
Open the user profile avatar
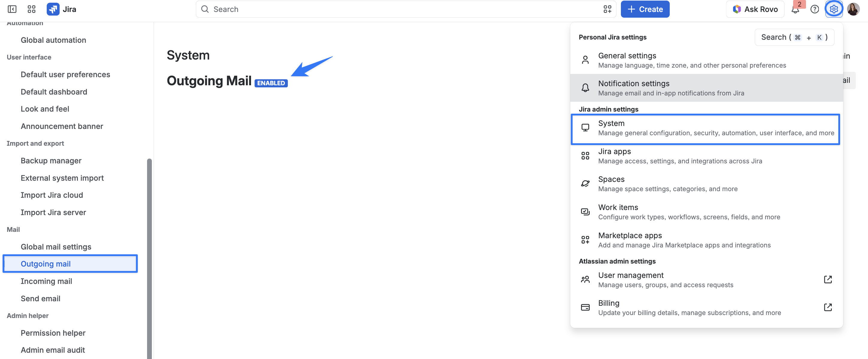(853, 9)
